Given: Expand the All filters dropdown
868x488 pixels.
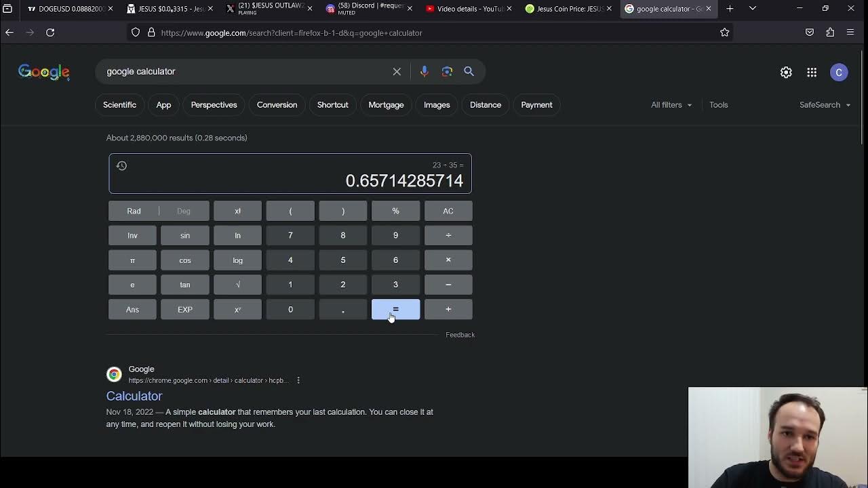Looking at the screenshot, I should pyautogui.click(x=671, y=105).
